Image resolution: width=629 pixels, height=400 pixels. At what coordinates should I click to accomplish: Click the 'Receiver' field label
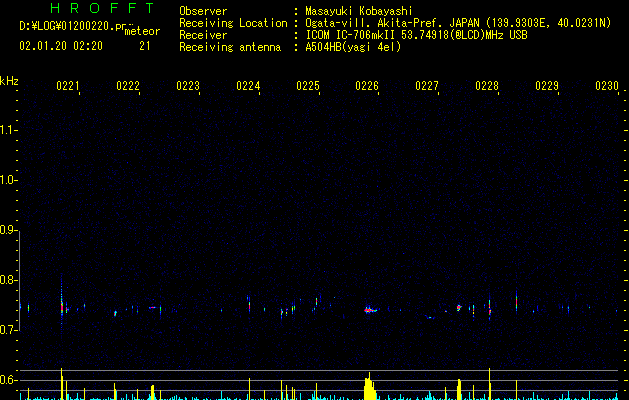203,35
